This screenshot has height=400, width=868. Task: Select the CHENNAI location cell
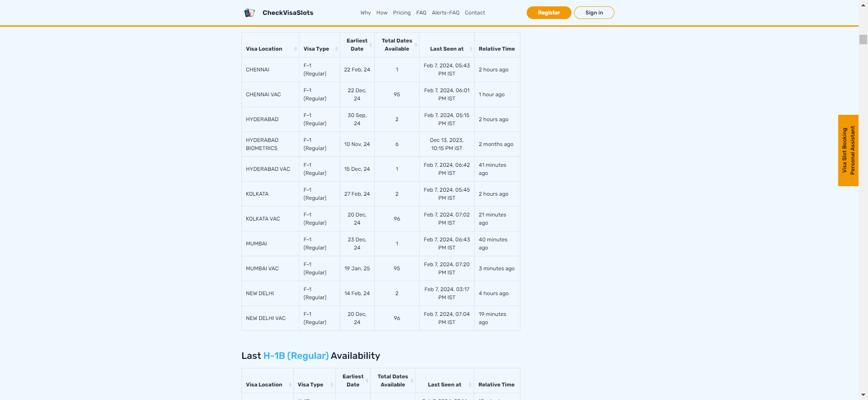point(270,70)
